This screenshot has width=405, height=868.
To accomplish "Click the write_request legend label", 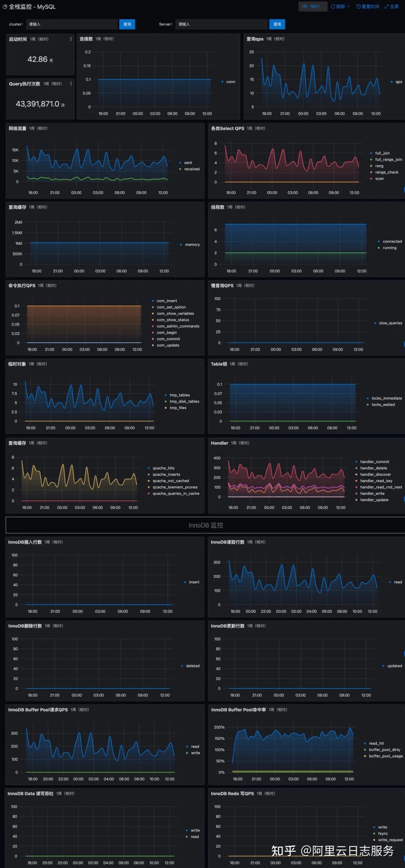I will tap(390, 840).
